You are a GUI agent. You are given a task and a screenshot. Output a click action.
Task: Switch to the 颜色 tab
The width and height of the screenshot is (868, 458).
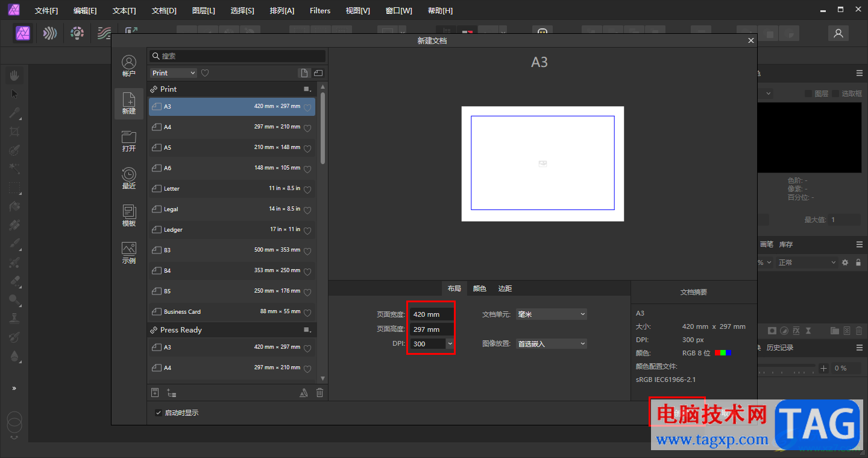(x=480, y=288)
